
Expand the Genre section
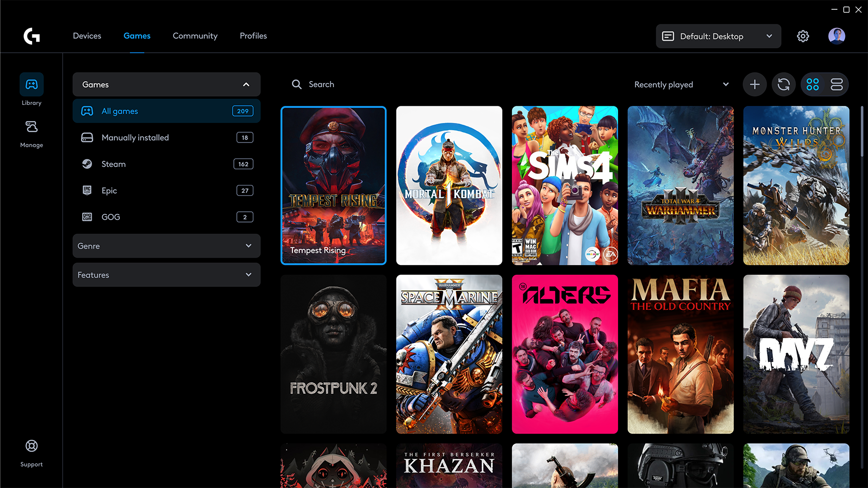tap(166, 245)
